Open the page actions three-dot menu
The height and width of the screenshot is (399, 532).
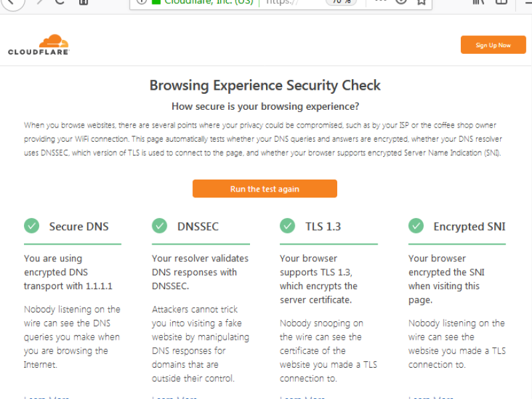coord(380,2)
